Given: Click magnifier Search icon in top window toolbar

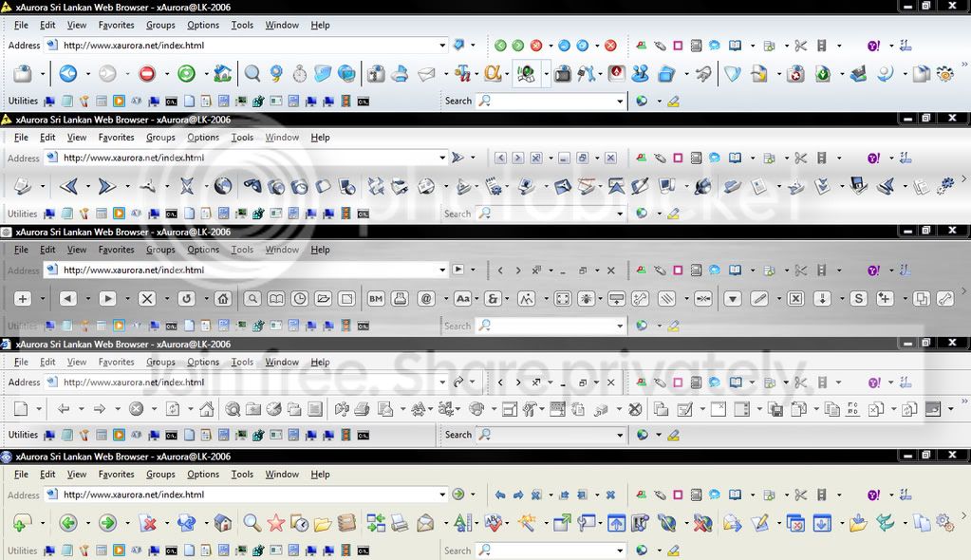Looking at the screenshot, I should (x=252, y=74).
